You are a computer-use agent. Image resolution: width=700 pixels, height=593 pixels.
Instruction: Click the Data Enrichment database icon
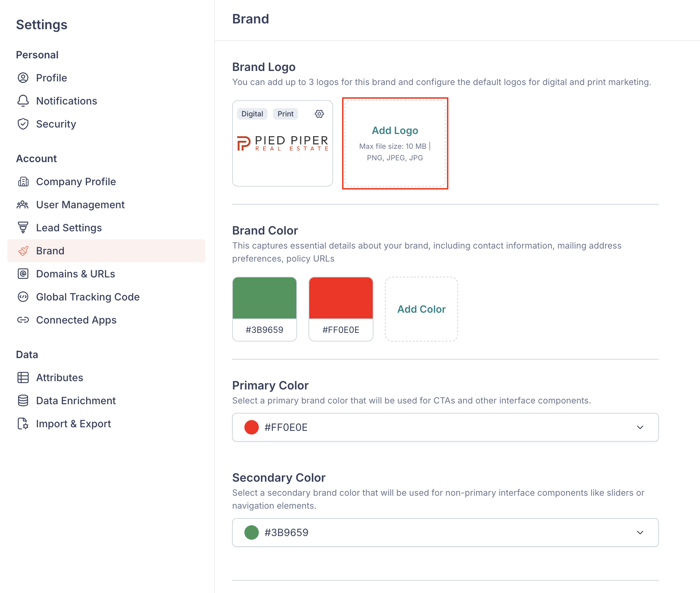point(23,401)
